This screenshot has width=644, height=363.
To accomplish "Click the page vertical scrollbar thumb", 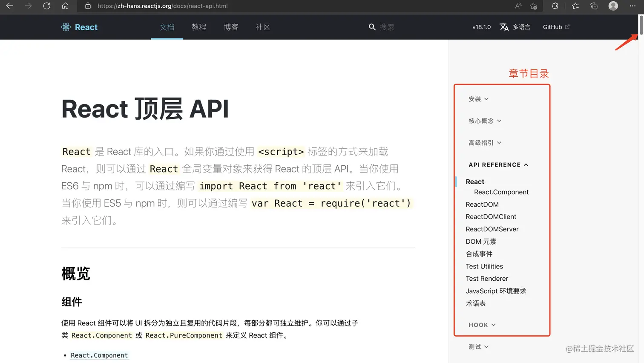I will [641, 25].
